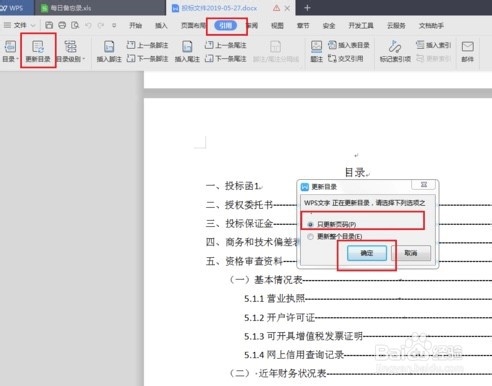This screenshot has height=386, width=492.
Task: Click TOC entry 二、授权委托书
Action: pyautogui.click(x=239, y=205)
